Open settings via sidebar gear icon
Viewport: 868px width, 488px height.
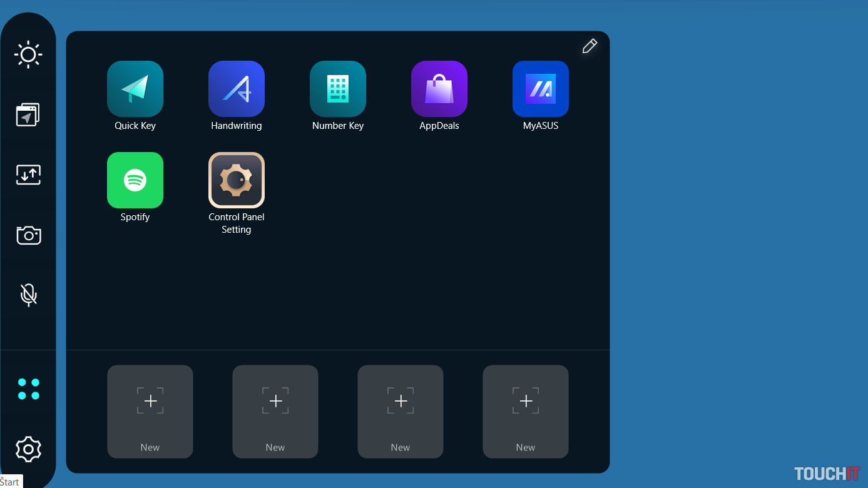(28, 449)
